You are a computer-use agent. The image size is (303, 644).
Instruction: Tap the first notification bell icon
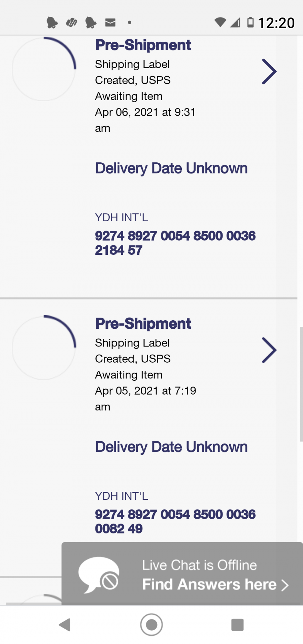pos(52,23)
